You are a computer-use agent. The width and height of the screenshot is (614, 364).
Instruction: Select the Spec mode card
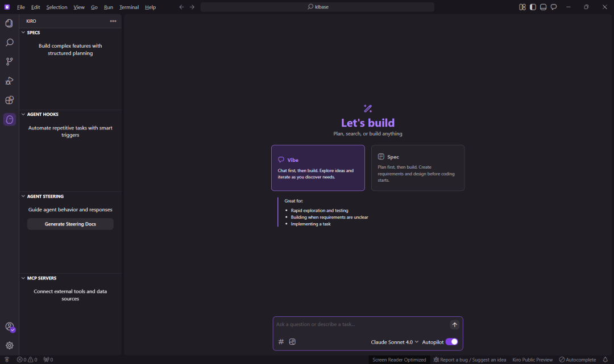[417, 168]
